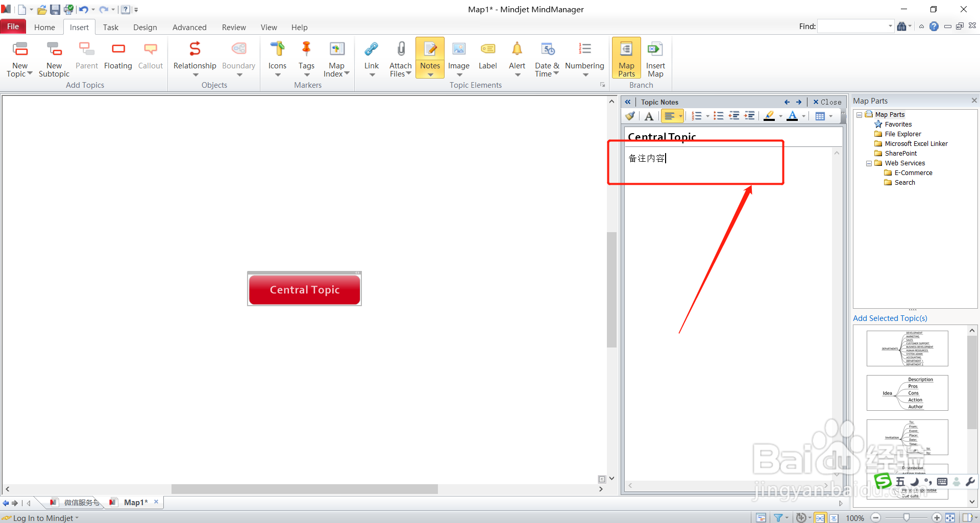
Task: Switch to the Task tab
Action: 111,28
